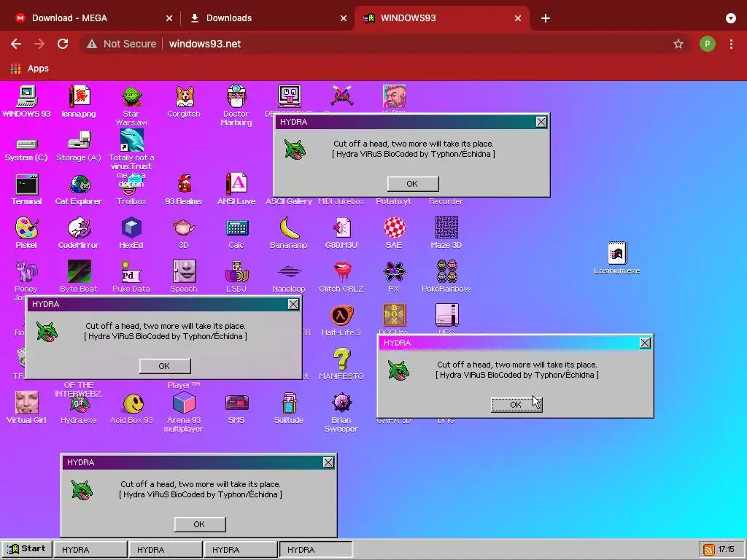Open the Losinium.exe file icon
The image size is (747, 560).
[617, 259]
